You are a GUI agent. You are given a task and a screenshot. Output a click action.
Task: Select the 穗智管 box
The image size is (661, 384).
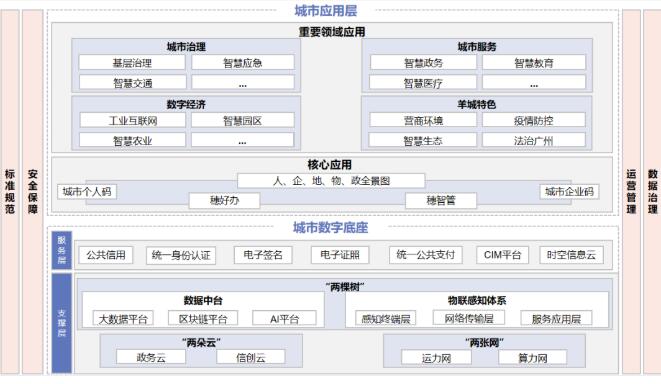pyautogui.click(x=441, y=200)
